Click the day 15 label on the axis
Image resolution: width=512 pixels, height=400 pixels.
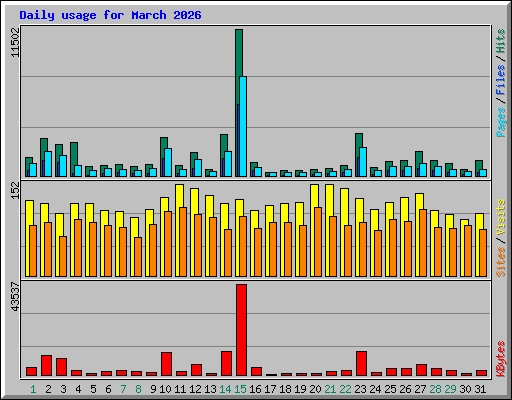[240, 389]
